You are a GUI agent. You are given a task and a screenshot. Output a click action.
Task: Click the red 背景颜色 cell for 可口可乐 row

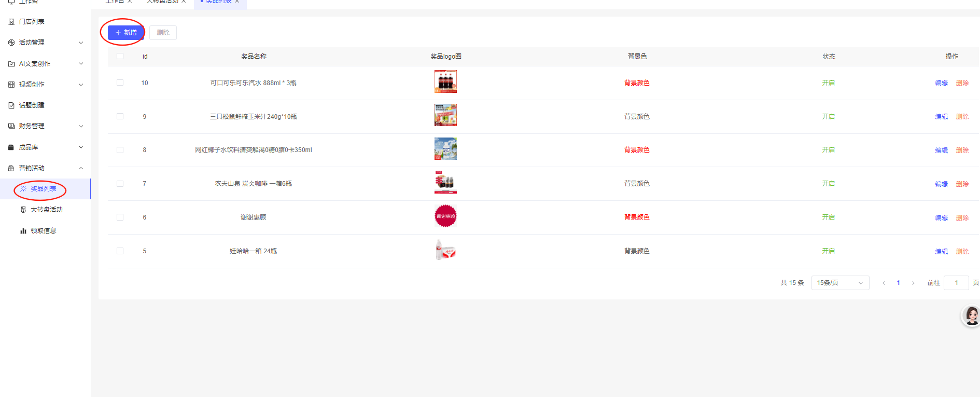coord(637,83)
